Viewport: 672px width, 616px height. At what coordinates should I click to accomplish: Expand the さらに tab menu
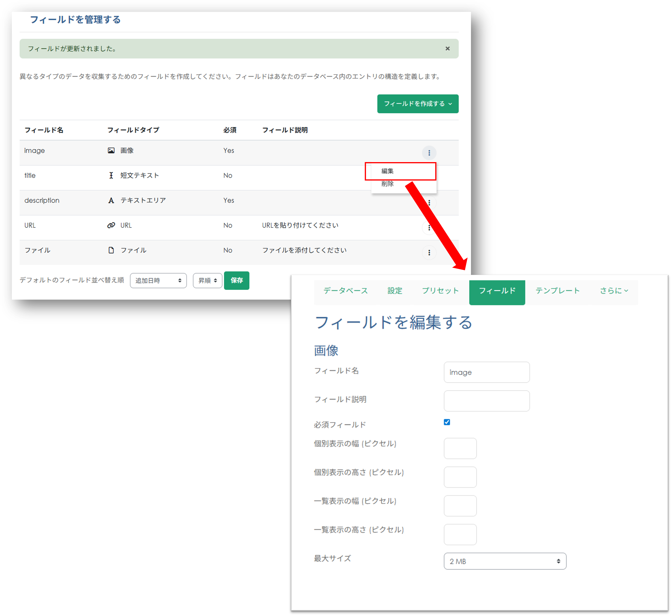pyautogui.click(x=614, y=291)
